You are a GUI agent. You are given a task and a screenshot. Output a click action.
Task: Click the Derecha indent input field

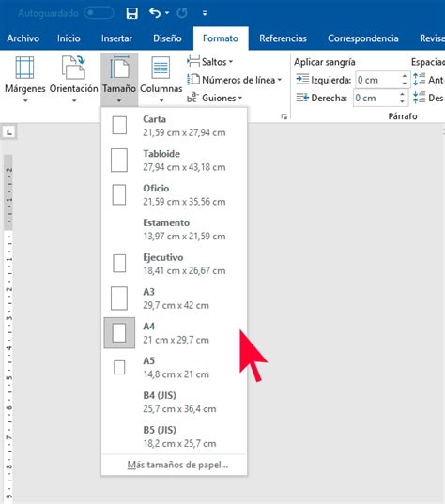click(x=376, y=98)
